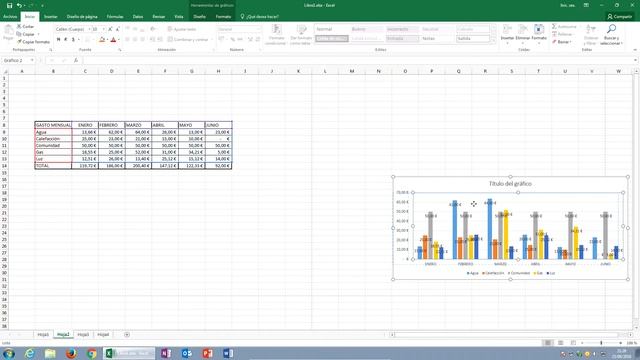Click the Save icon in the title bar

[9, 5]
